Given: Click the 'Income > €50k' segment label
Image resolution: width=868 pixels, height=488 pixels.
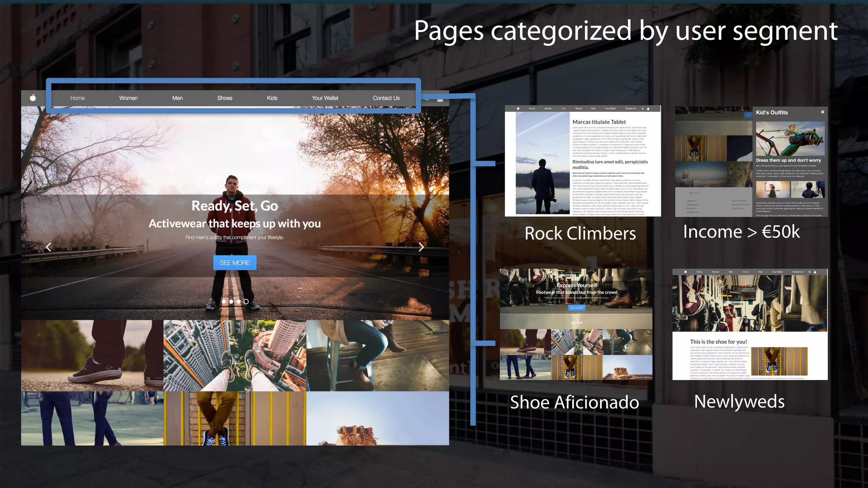Looking at the screenshot, I should point(742,232).
